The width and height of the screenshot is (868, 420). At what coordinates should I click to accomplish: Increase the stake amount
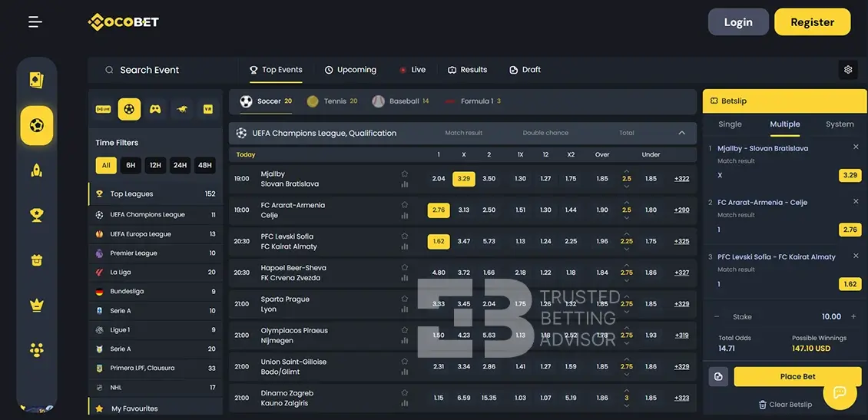(853, 316)
